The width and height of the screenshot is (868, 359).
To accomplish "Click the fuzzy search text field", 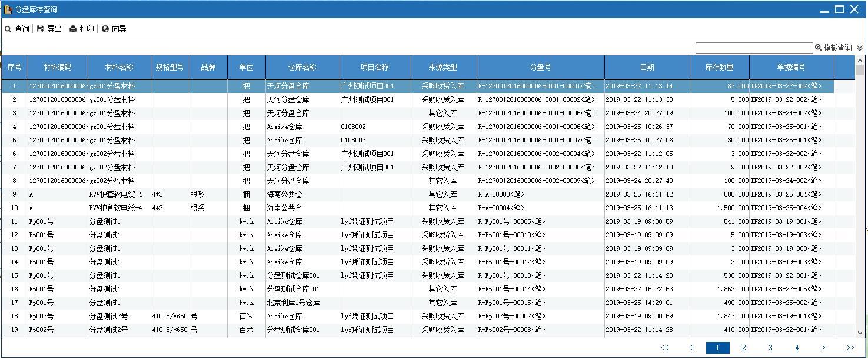I will click(754, 48).
